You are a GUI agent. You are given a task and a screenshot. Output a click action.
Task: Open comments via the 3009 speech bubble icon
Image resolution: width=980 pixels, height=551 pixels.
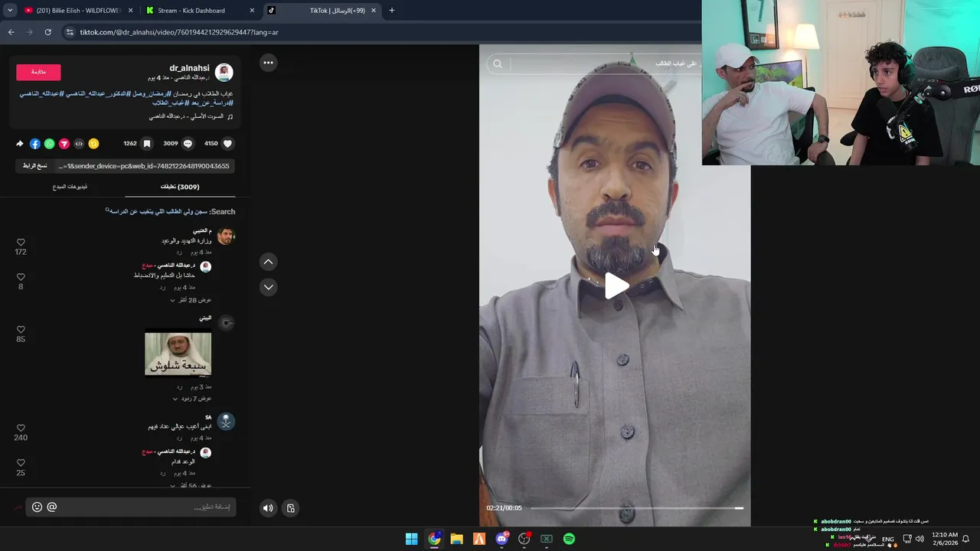[x=188, y=143]
